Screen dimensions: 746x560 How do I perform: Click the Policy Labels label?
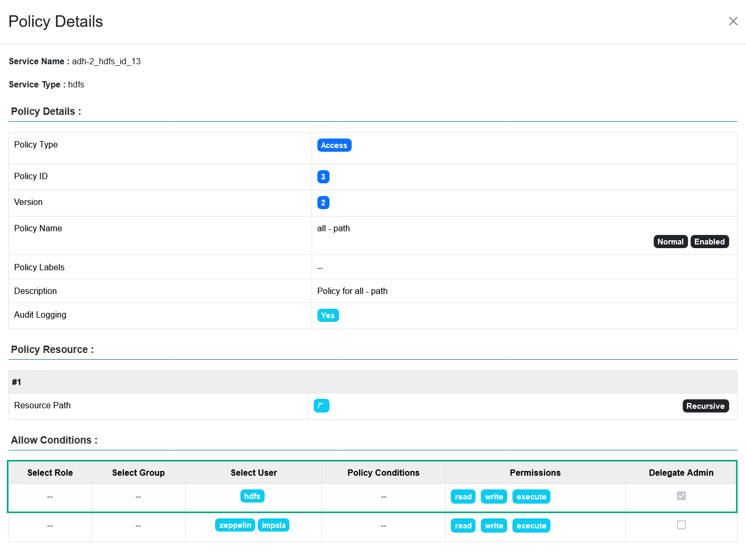tap(40, 268)
